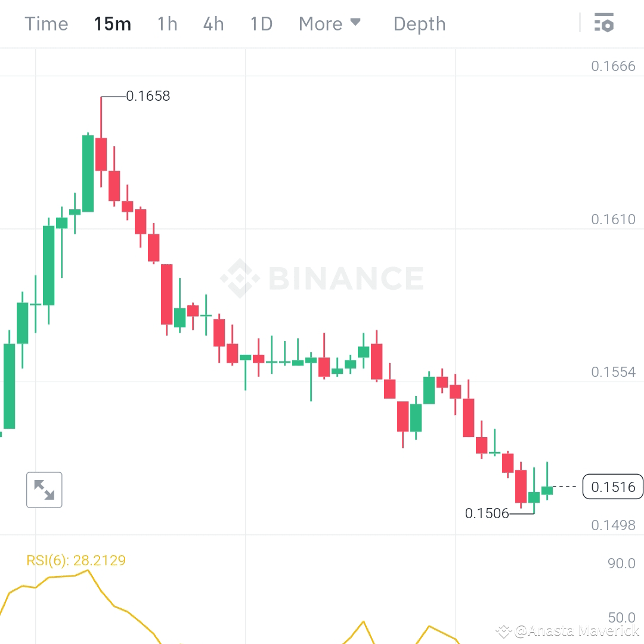Switch to the 4h timeframe

pos(213,23)
